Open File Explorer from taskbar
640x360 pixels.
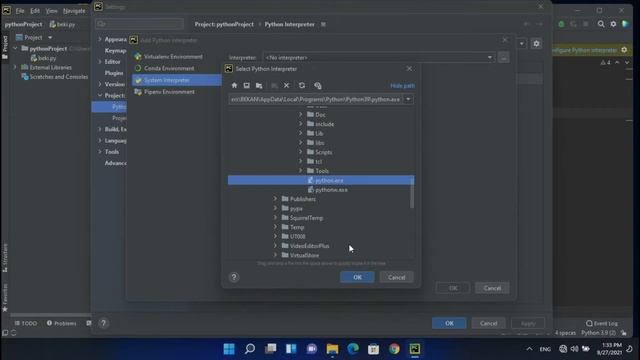coord(332,349)
